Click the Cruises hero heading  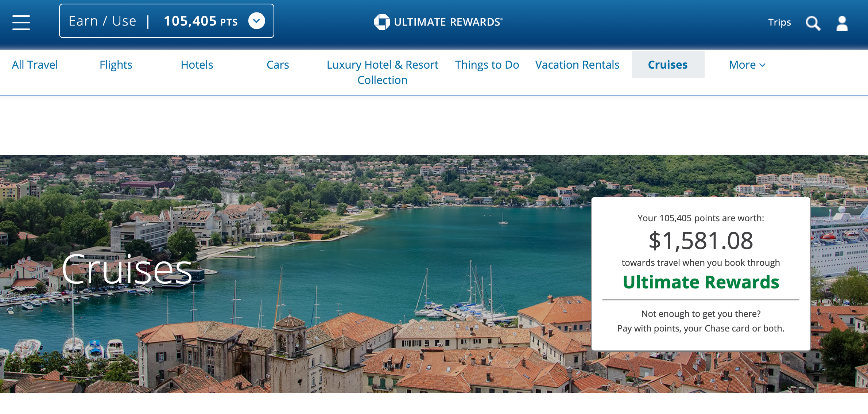pos(127,269)
